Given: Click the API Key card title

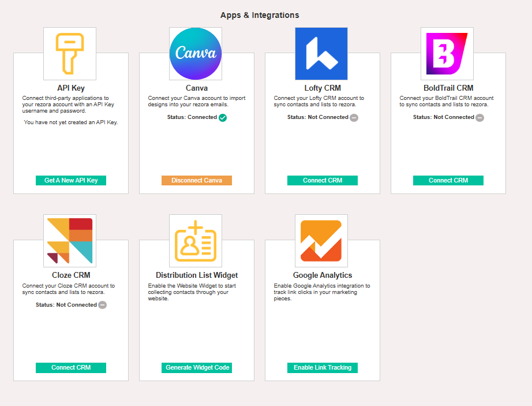Looking at the screenshot, I should click(71, 88).
